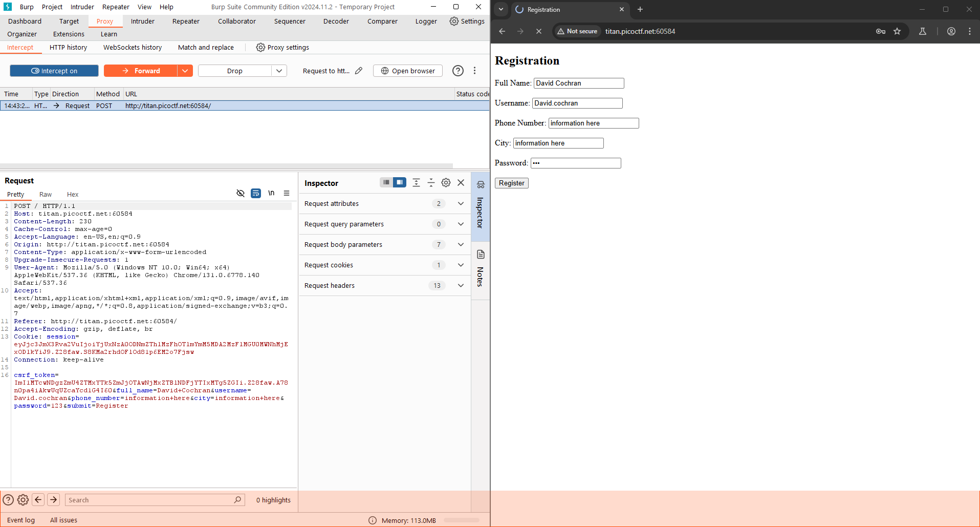The image size is (980, 527).
Task: Open Request editor hamburger menu
Action: click(x=287, y=193)
